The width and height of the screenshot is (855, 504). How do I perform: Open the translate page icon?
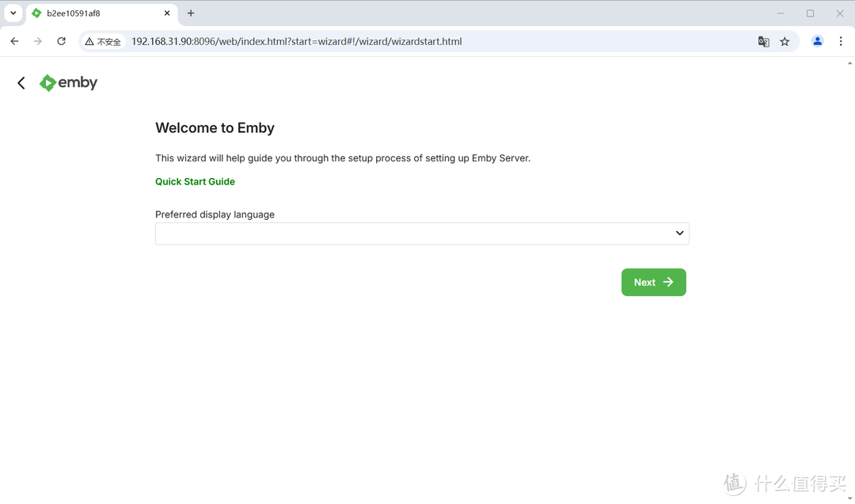[x=763, y=41]
